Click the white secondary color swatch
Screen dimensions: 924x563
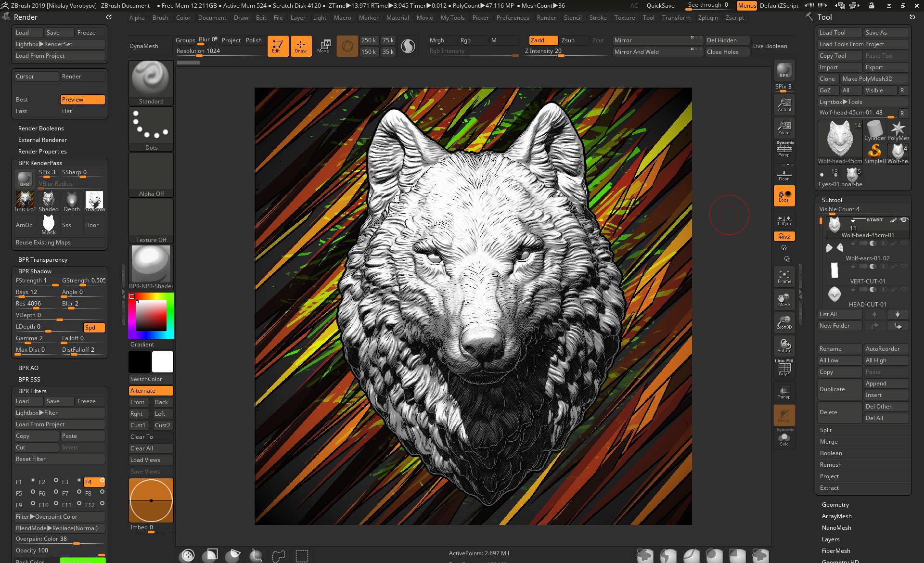pyautogui.click(x=163, y=362)
